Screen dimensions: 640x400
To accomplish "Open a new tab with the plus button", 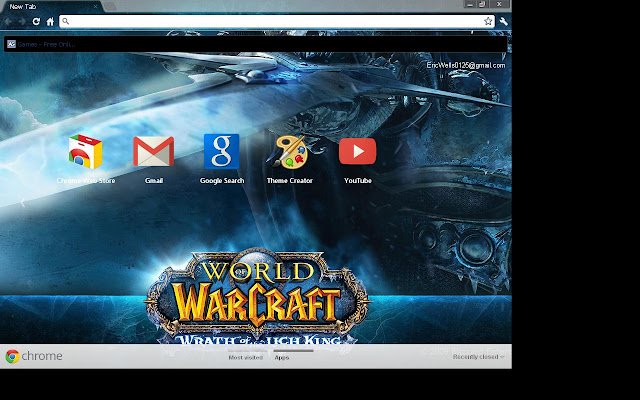I will pos(109,7).
